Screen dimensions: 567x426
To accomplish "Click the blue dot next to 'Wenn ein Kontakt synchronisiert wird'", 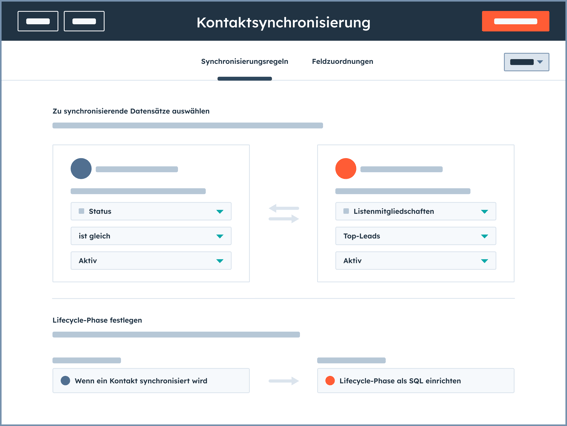I will pos(65,380).
